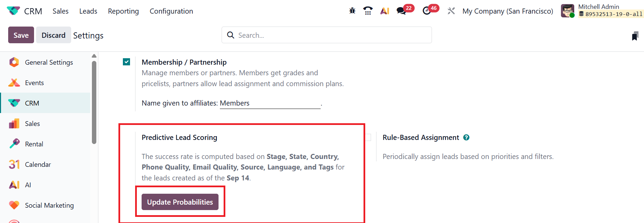Click the wrench tools icon
The width and height of the screenshot is (644, 223).
coord(451,11)
